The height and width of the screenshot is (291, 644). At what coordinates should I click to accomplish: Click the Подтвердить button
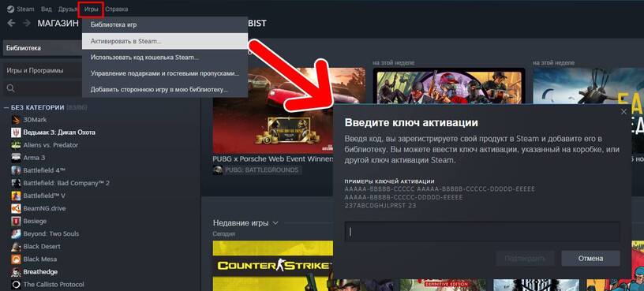pyautogui.click(x=526, y=258)
